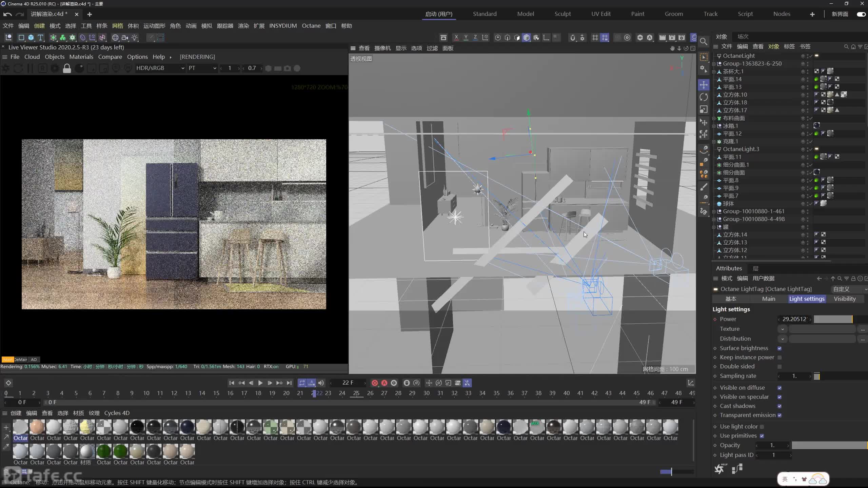Image resolution: width=868 pixels, height=488 pixels.
Task: Open the PT kernel dropdown
Action: pyautogui.click(x=202, y=68)
